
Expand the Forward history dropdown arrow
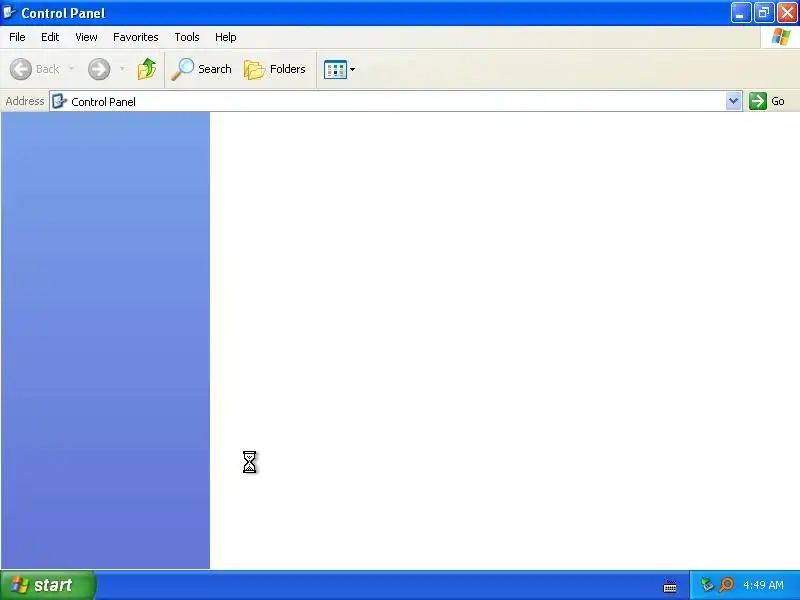(x=122, y=69)
